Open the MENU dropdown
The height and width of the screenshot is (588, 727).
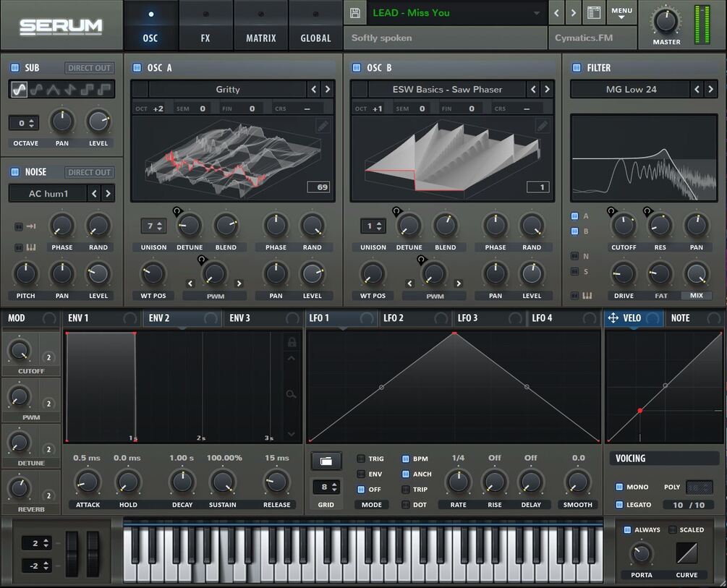(x=622, y=13)
